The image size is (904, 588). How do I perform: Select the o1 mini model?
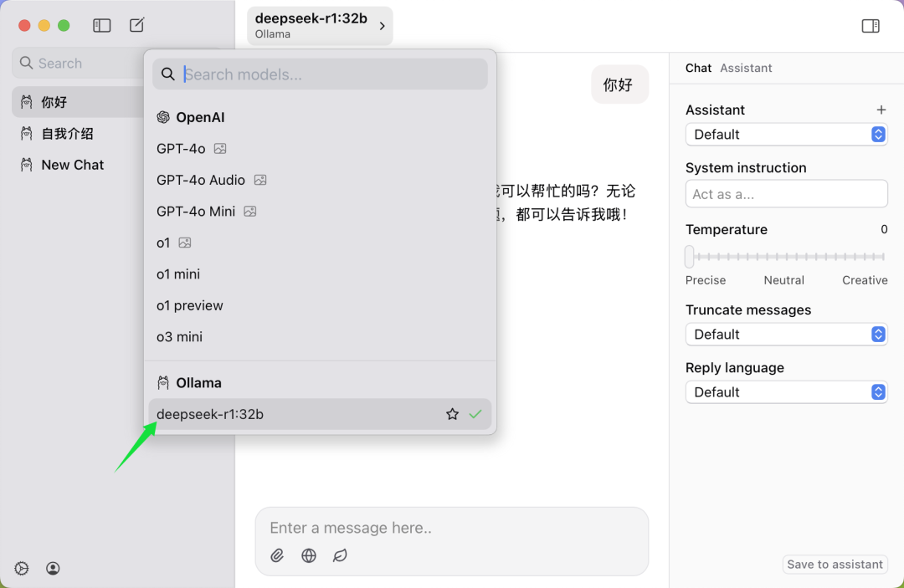(320, 274)
